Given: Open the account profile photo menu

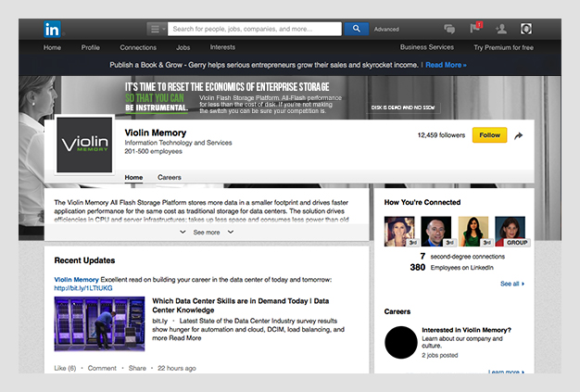Looking at the screenshot, I should (526, 29).
